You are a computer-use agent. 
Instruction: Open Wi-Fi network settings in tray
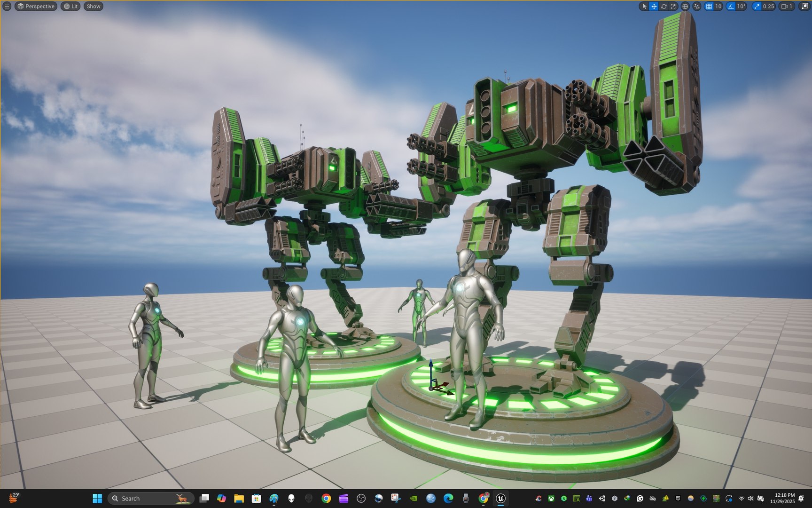pyautogui.click(x=741, y=499)
